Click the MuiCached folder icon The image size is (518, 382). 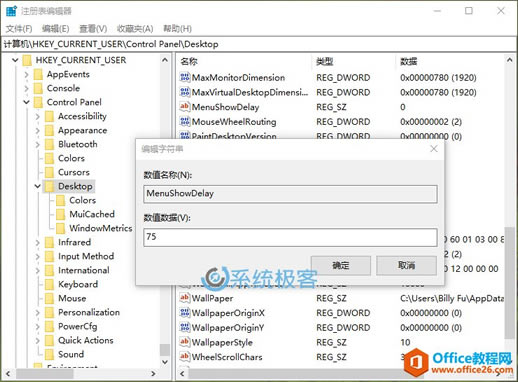click(x=61, y=214)
